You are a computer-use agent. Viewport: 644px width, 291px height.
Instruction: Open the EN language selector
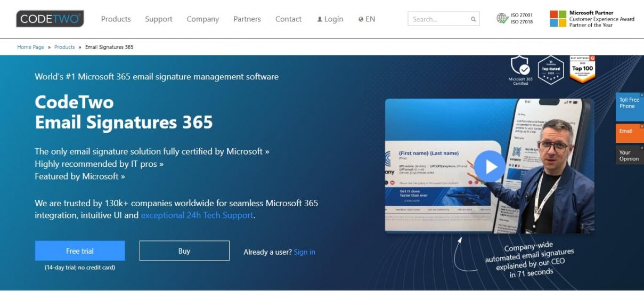point(367,19)
